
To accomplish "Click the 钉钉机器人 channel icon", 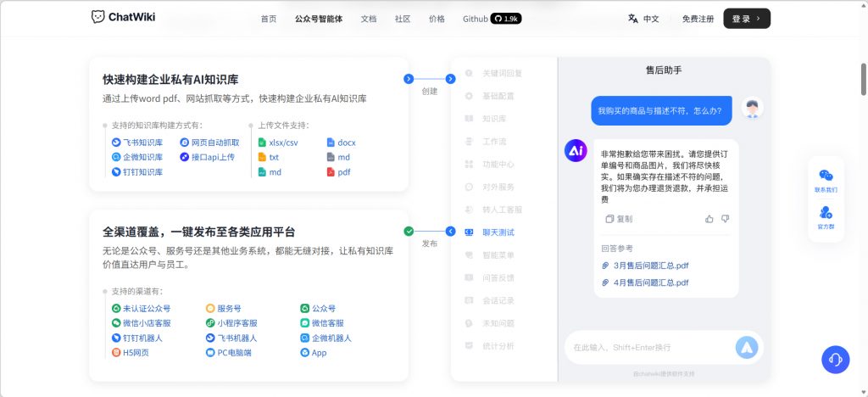I will (116, 338).
